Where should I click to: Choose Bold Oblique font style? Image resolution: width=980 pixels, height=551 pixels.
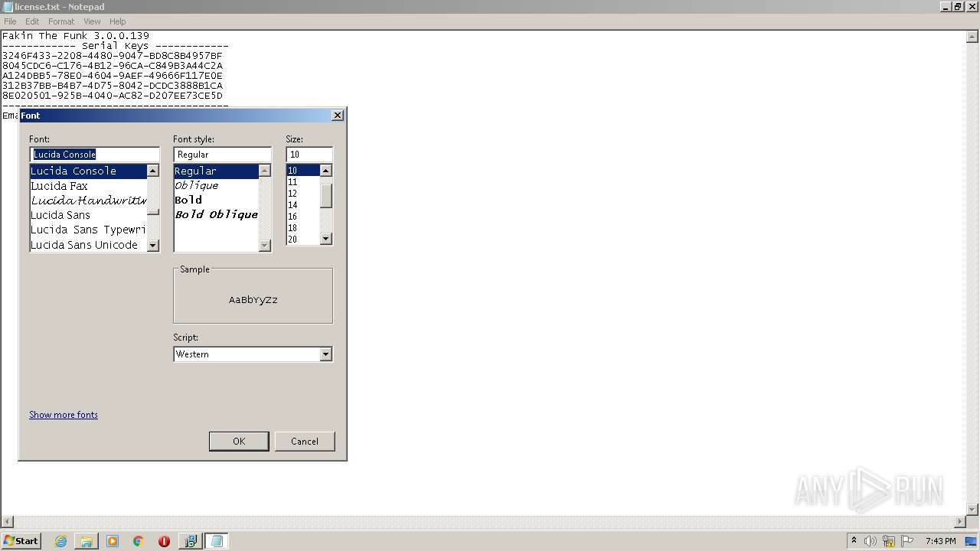216,214
